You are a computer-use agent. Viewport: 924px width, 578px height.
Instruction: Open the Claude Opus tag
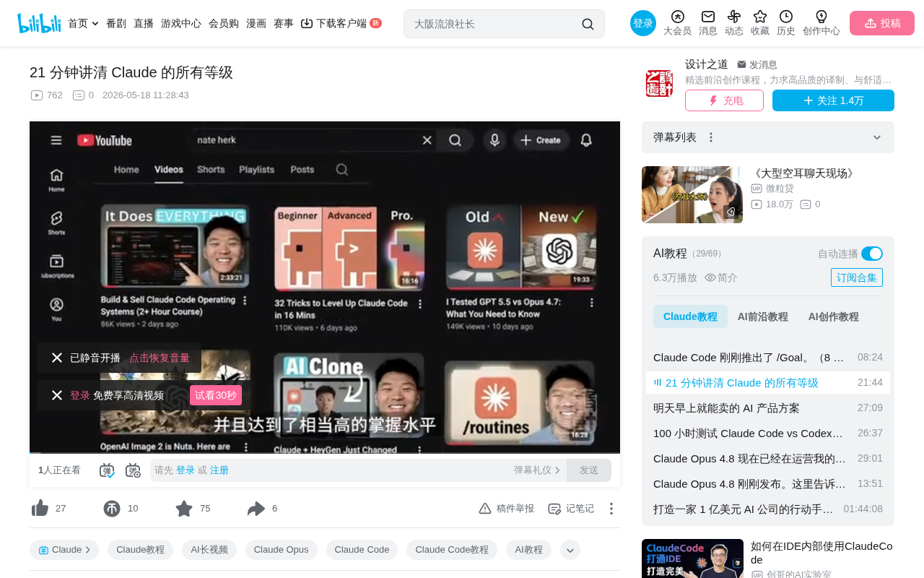click(282, 550)
